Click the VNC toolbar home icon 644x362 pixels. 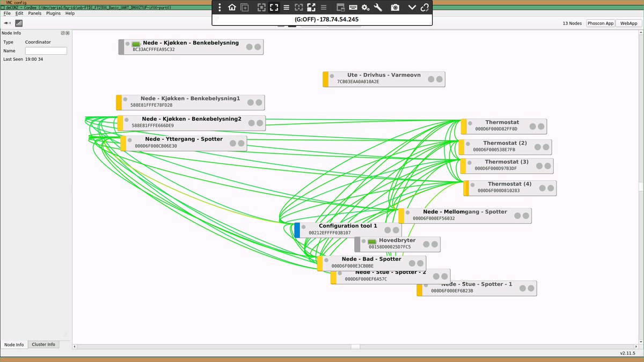coord(232,8)
